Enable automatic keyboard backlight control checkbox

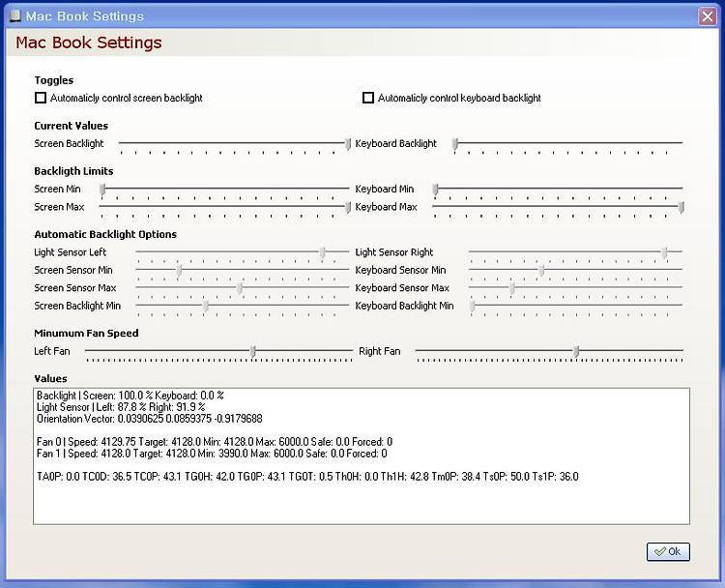point(368,98)
